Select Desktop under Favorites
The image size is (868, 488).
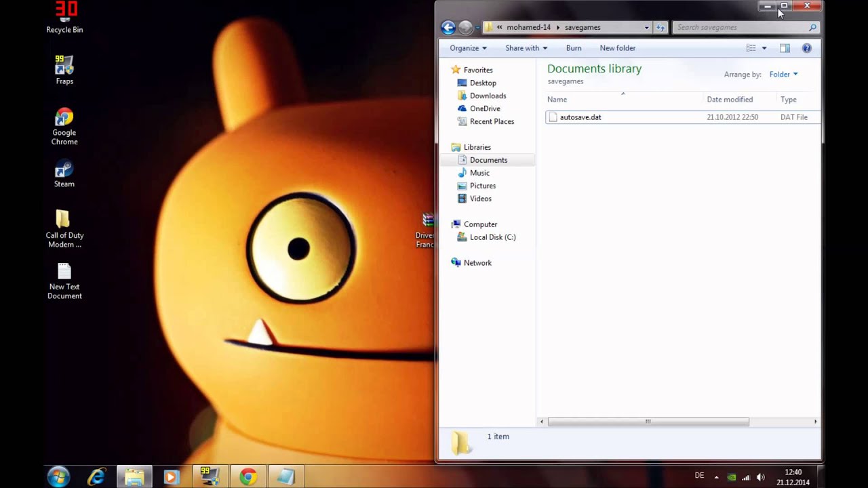(483, 83)
